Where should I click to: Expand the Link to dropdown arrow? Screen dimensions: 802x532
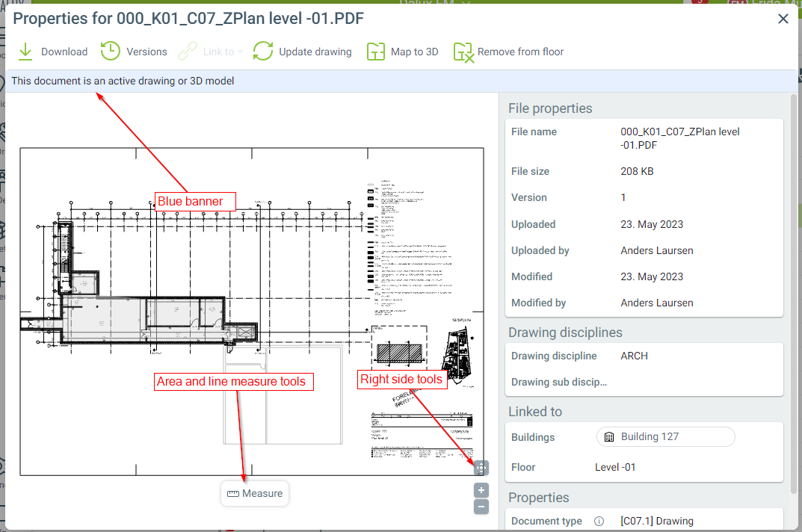click(x=241, y=52)
